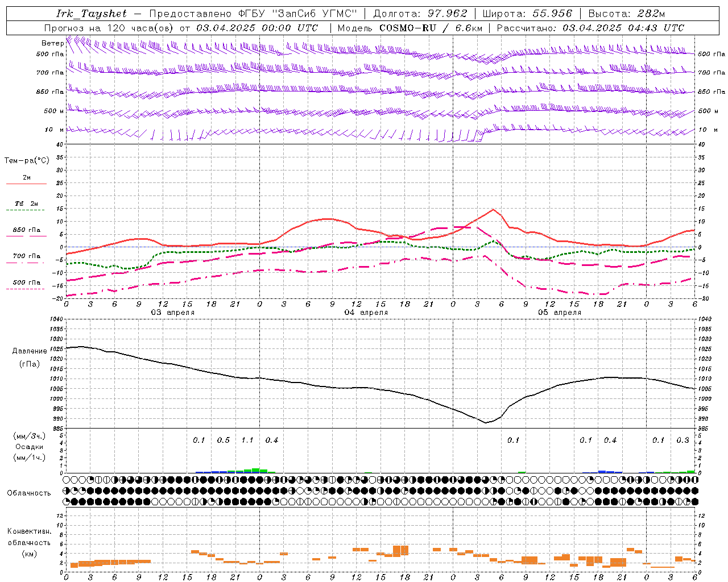The height and width of the screenshot is (582, 728).
Task: Click the Тем-ра(°C) temperature axis title
Action: coord(27,161)
